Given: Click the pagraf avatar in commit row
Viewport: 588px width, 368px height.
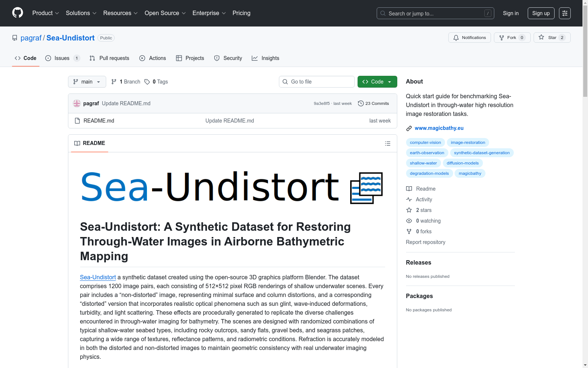Looking at the screenshot, I should (x=77, y=103).
